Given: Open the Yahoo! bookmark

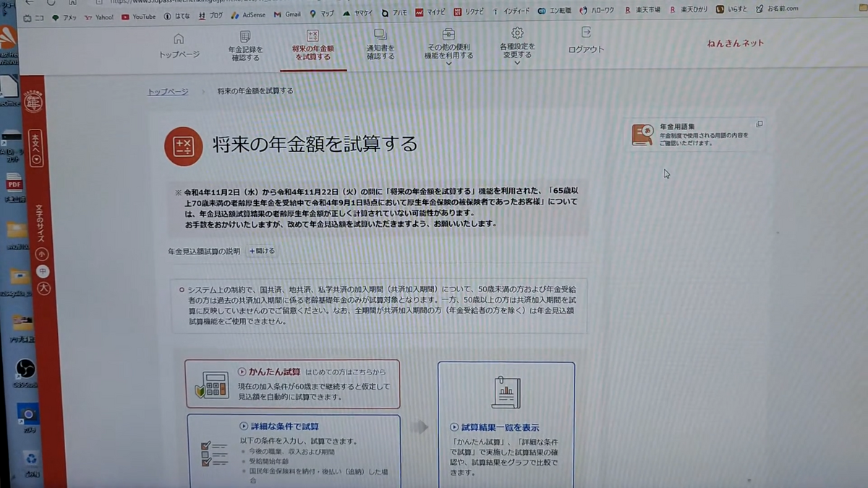Looking at the screenshot, I should 99,17.
